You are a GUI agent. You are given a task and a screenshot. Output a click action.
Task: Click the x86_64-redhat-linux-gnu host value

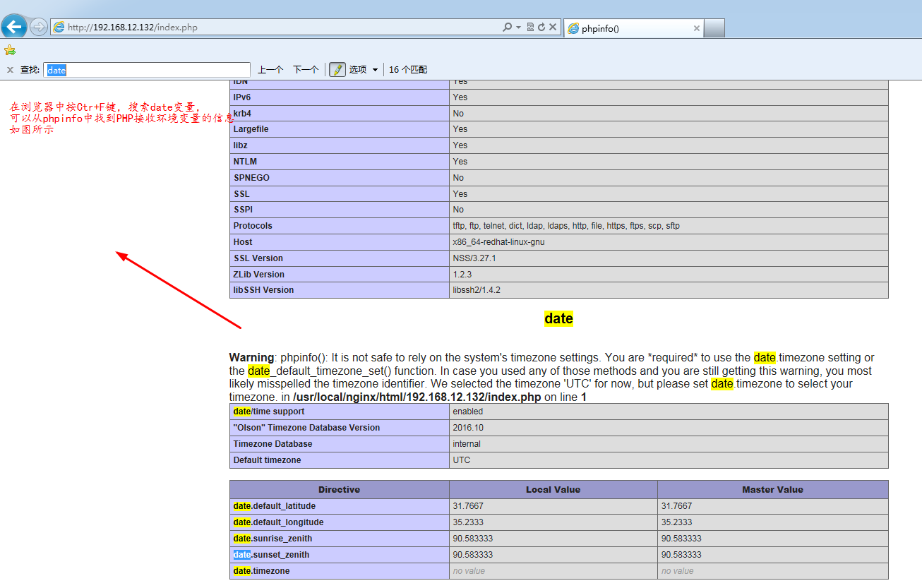click(498, 242)
